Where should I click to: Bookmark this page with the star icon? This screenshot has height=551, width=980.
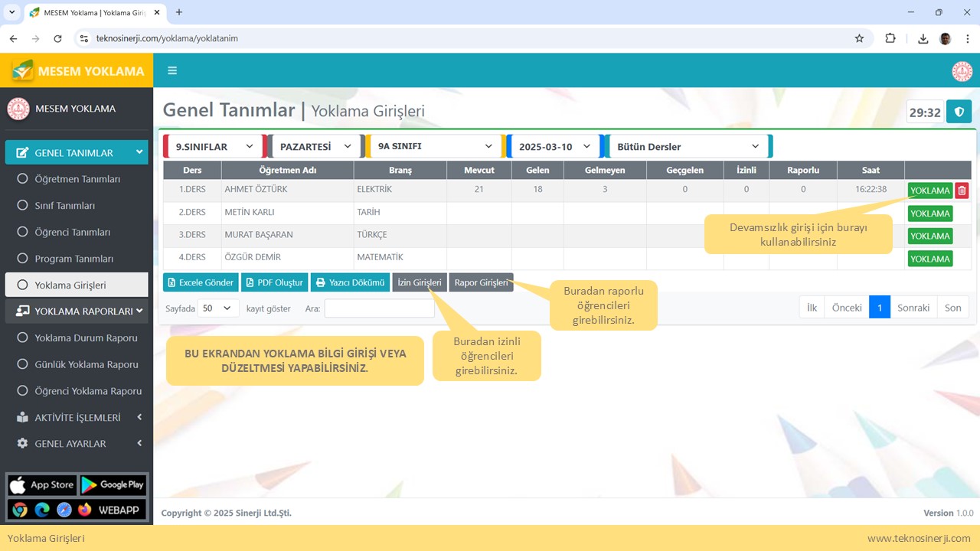[859, 38]
